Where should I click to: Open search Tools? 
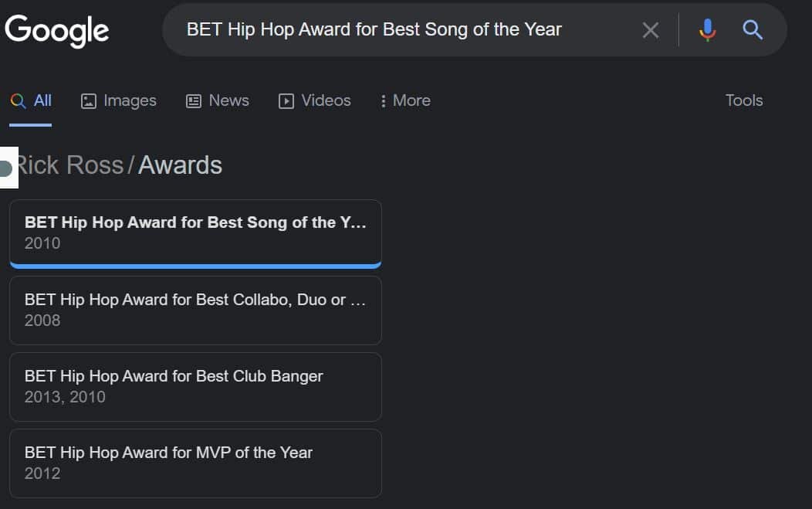[743, 100]
